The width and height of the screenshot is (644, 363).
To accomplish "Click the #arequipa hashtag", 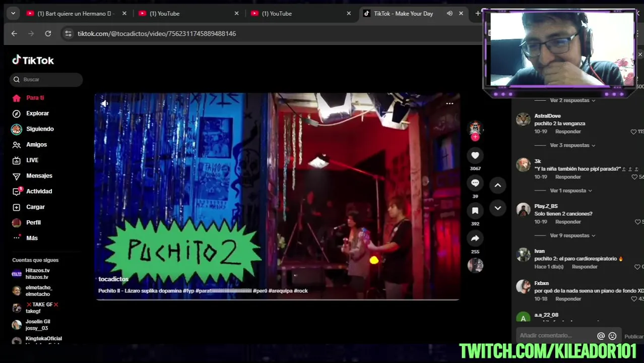I will tap(280, 291).
